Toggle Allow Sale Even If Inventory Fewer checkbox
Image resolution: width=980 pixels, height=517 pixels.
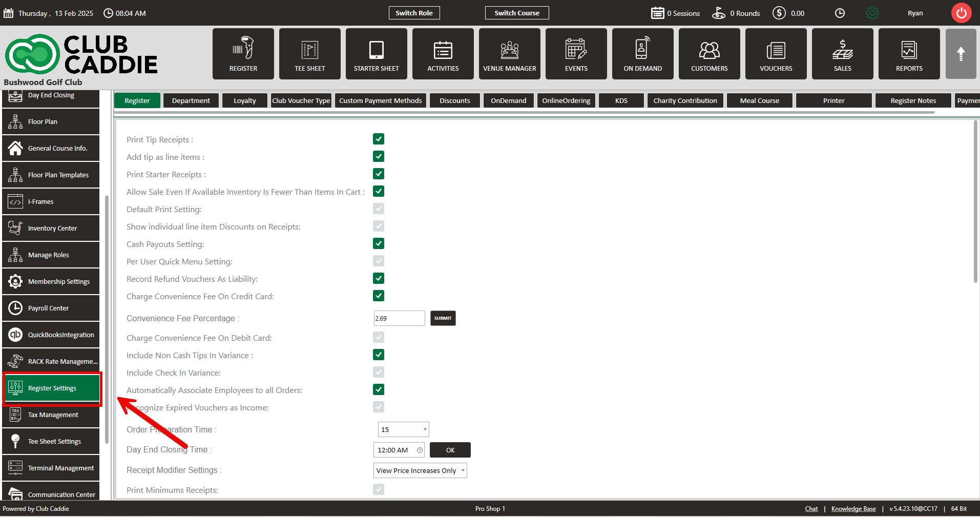[379, 191]
